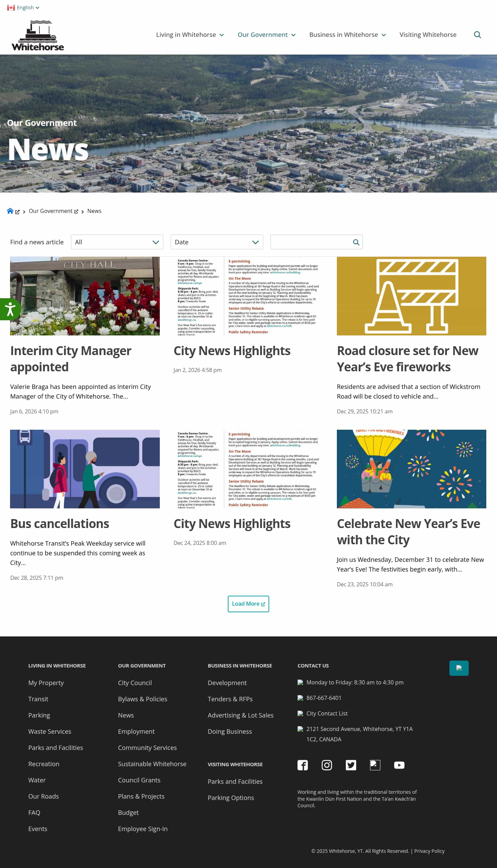Open Celebrate New Year's Eve article
The width and height of the screenshot is (497, 868).
click(x=409, y=532)
